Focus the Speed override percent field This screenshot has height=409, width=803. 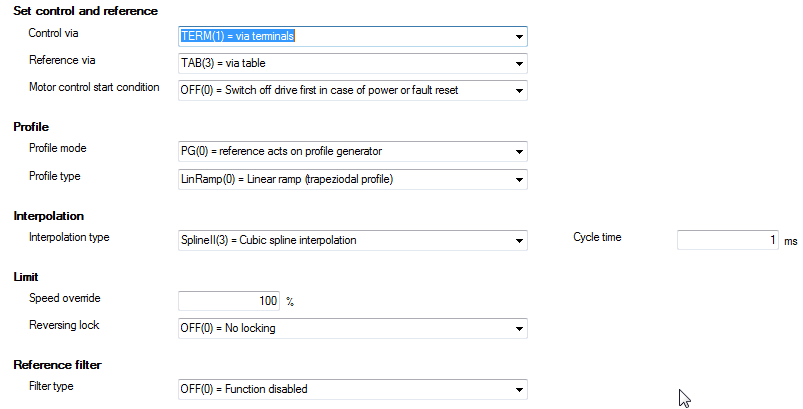coord(229,301)
